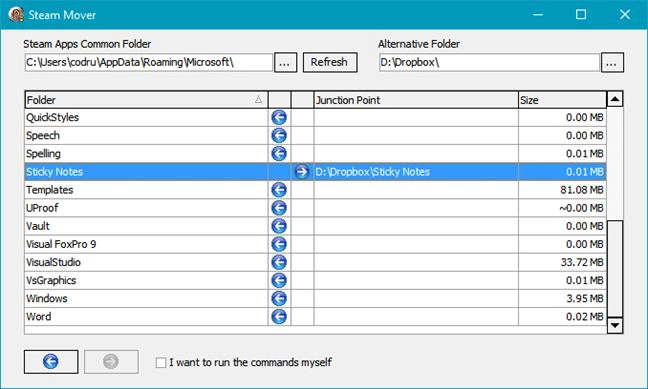Sort list by Folder column header

pos(146,100)
